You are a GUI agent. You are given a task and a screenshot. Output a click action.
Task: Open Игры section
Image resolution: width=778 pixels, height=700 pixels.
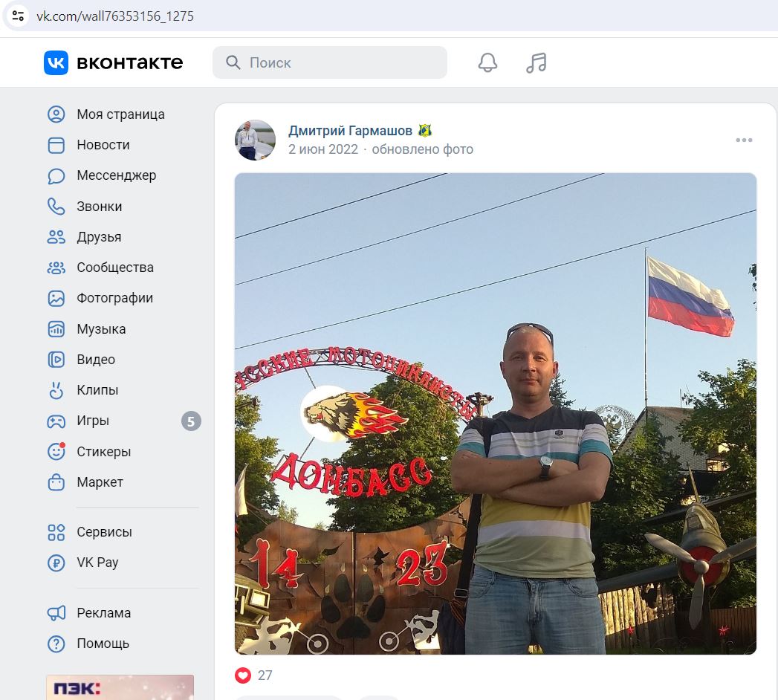pos(93,421)
